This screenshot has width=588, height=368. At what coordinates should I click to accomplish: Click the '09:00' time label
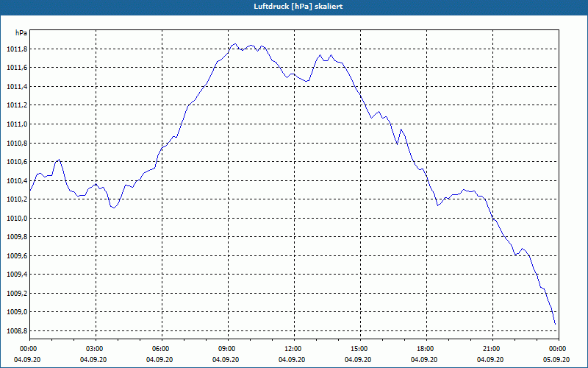(x=226, y=349)
